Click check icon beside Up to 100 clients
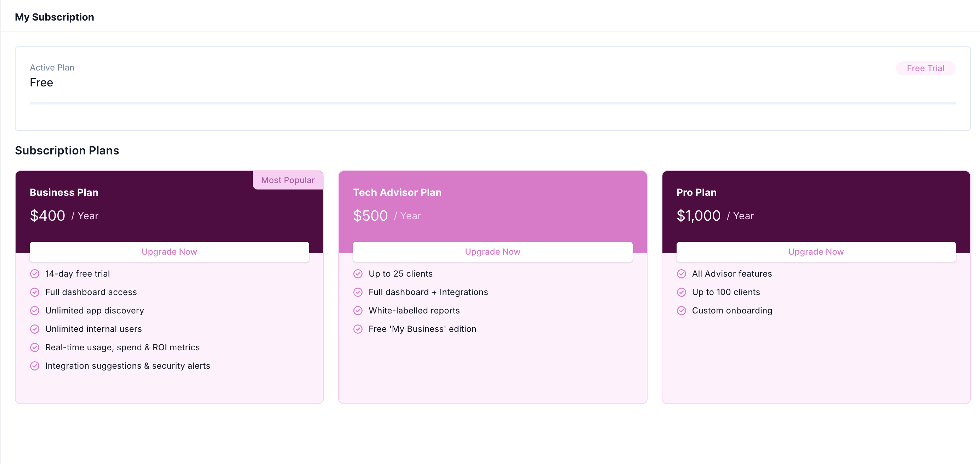980x464 pixels. [681, 292]
